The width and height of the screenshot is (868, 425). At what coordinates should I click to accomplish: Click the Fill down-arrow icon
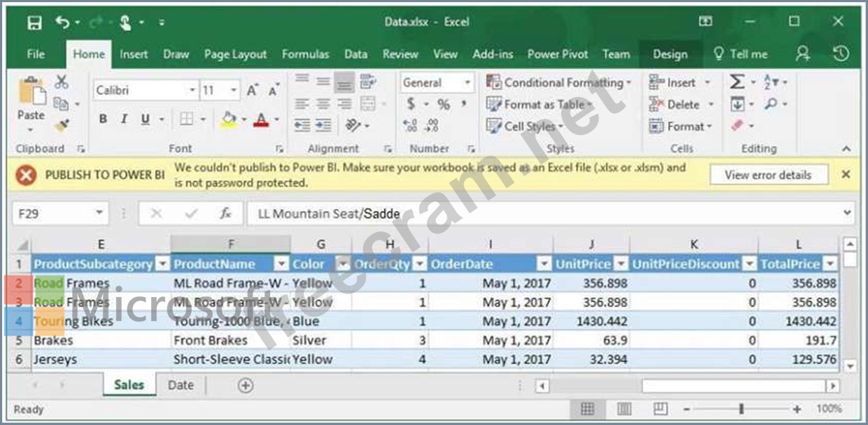(737, 104)
